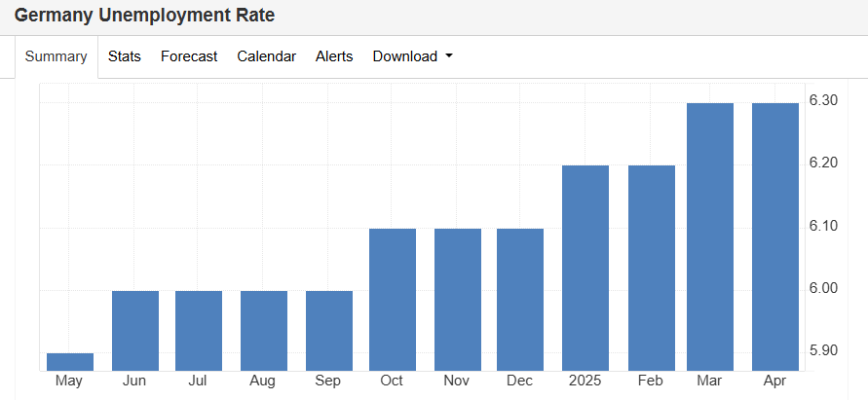Select the Calendar tab
Screen dimensions: 868x400
266,56
